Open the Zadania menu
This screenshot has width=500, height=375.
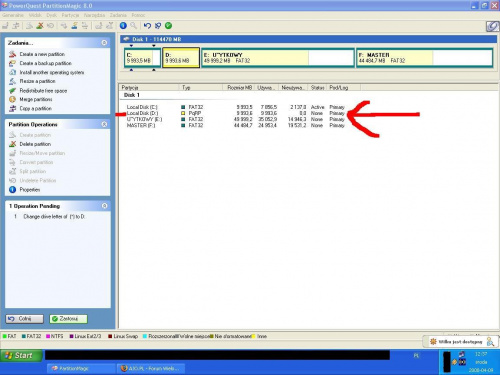coord(118,15)
